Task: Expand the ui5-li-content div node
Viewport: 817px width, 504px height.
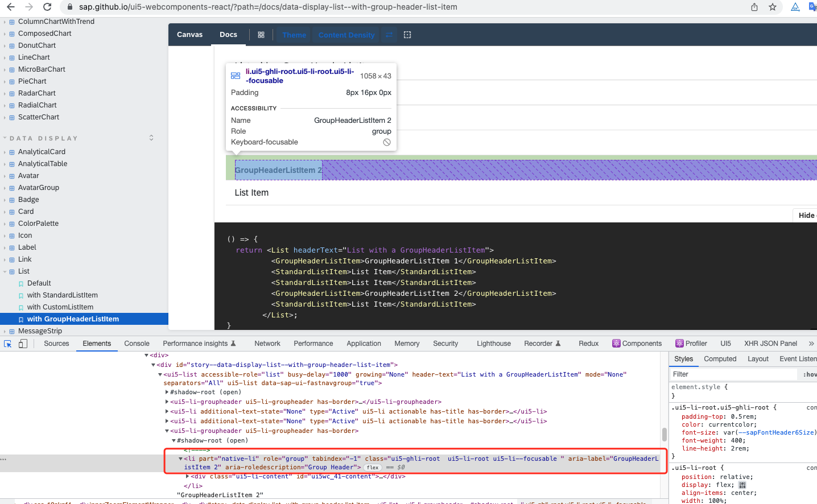Action: [x=187, y=476]
